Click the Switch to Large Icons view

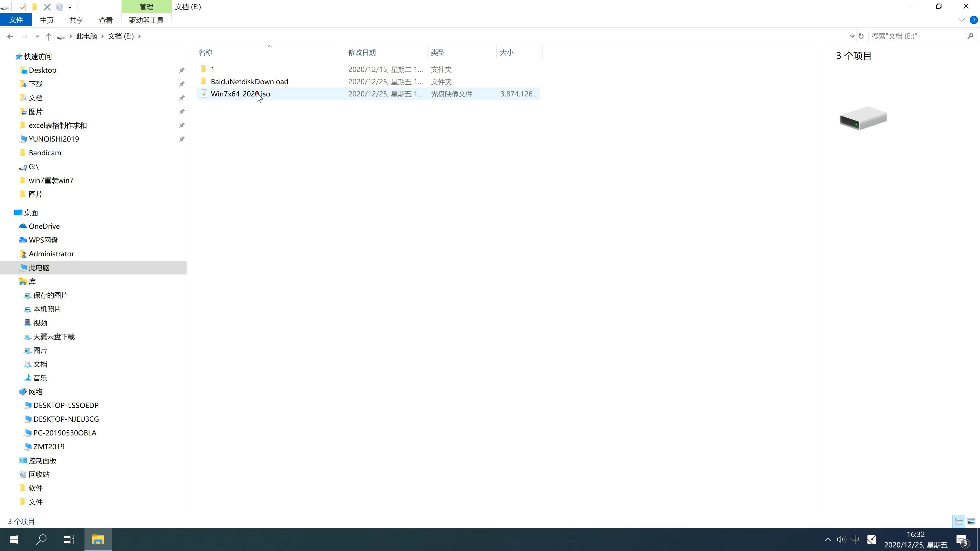tap(971, 521)
